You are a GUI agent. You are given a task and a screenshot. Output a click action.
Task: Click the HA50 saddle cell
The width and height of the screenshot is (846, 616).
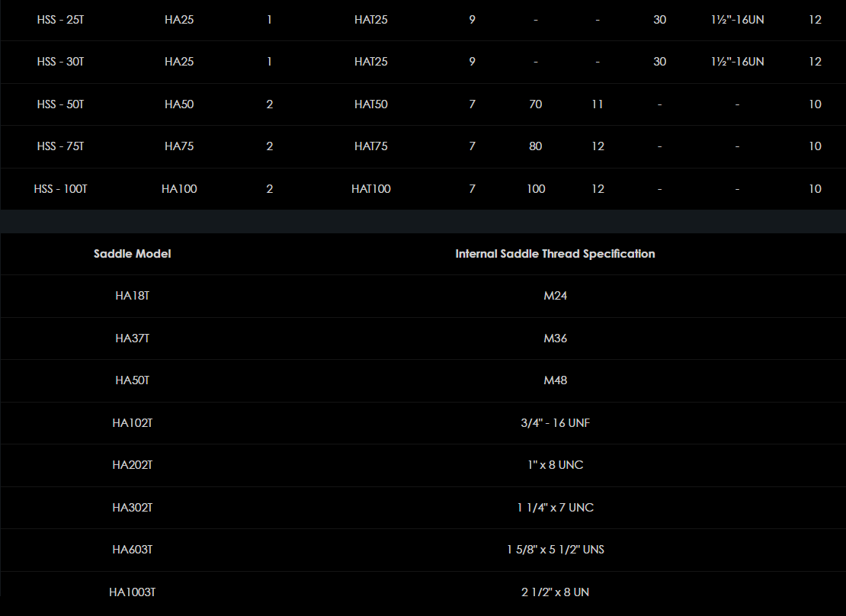179,104
